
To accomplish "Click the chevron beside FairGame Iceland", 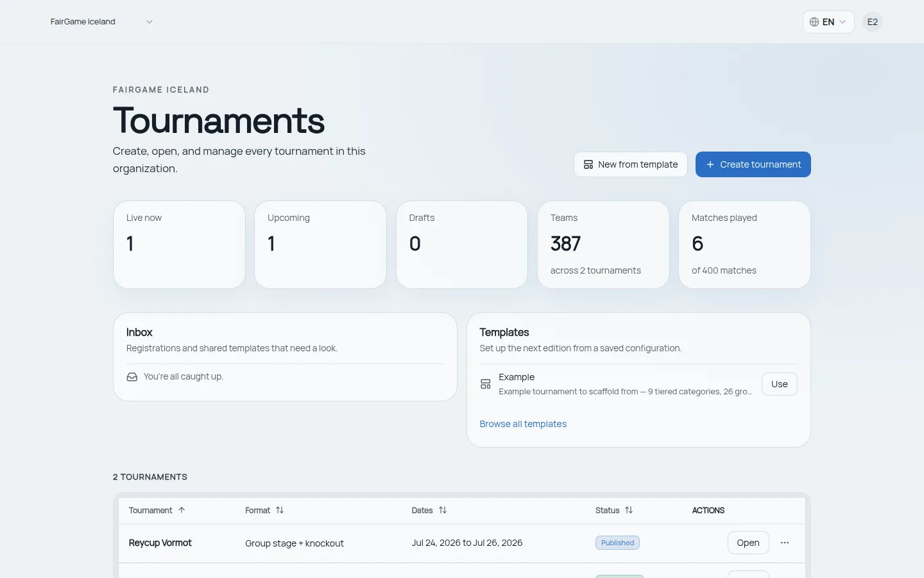I will click(150, 22).
